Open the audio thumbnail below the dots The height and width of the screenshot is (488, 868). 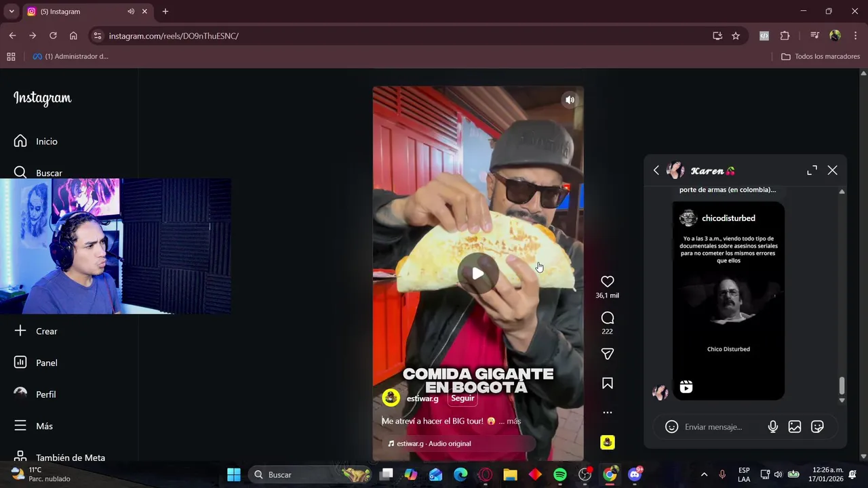click(607, 443)
